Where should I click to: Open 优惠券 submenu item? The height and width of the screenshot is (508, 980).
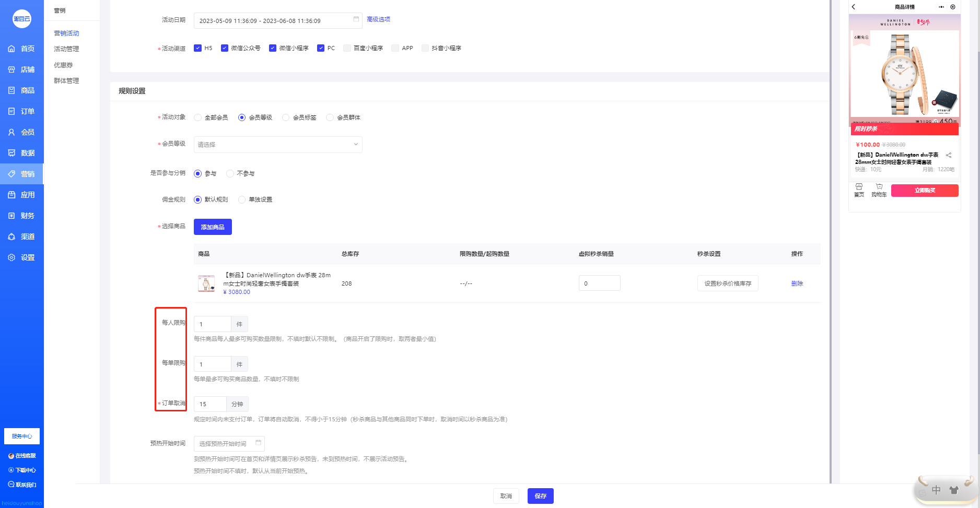[63, 65]
